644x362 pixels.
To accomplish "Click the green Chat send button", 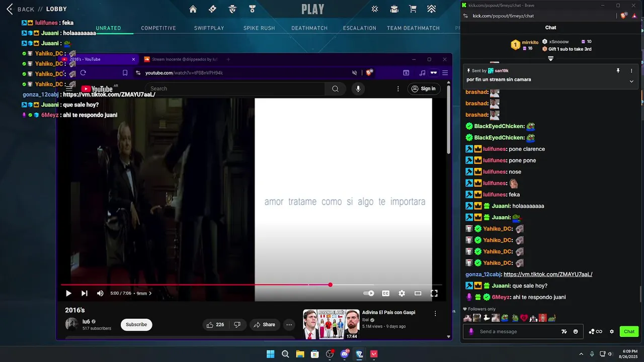I will pyautogui.click(x=629, y=331).
